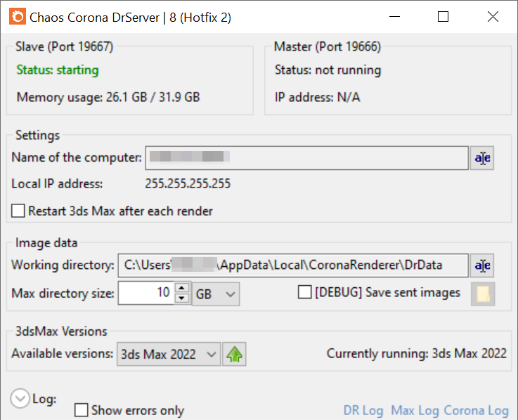Click the green up arrow launch button

234,354
